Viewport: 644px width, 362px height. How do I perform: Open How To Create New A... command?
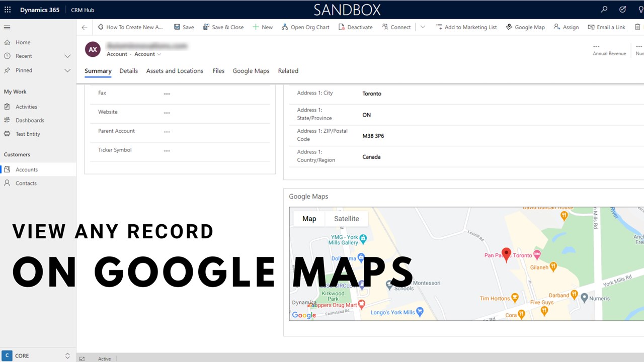click(130, 27)
